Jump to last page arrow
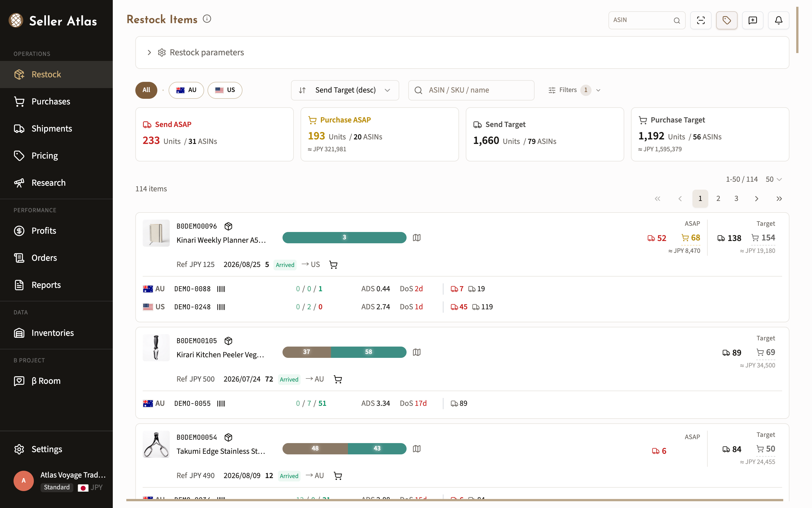812x508 pixels. coord(779,199)
